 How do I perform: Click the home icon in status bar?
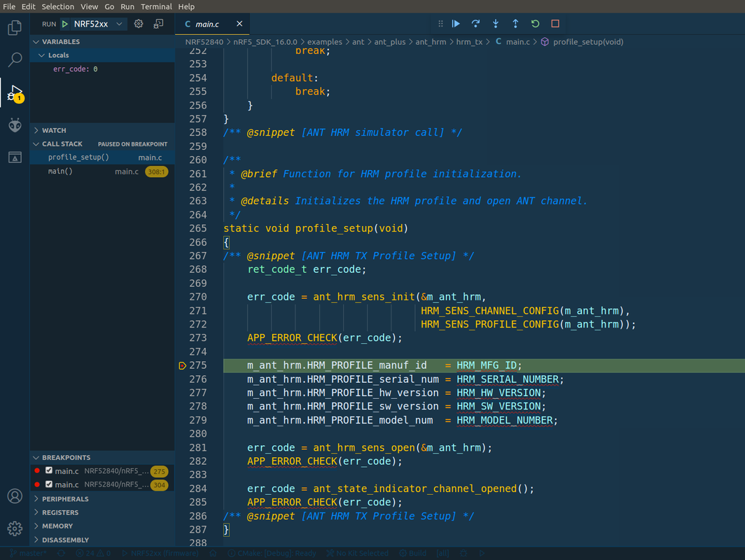tap(214, 554)
